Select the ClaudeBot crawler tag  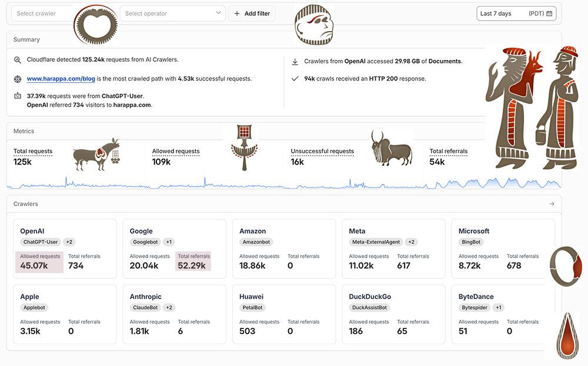point(145,308)
